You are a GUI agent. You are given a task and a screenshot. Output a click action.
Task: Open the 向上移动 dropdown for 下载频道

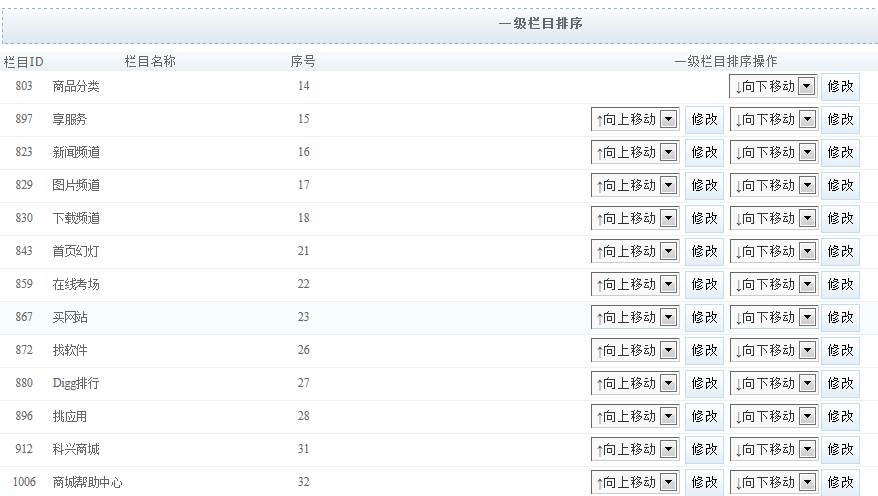(635, 219)
